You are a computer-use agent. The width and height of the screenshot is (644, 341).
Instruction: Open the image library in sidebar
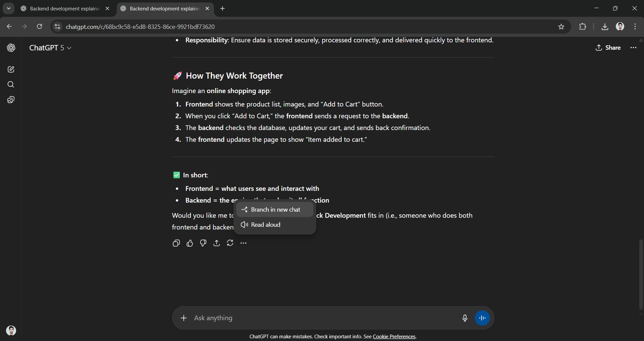click(11, 99)
